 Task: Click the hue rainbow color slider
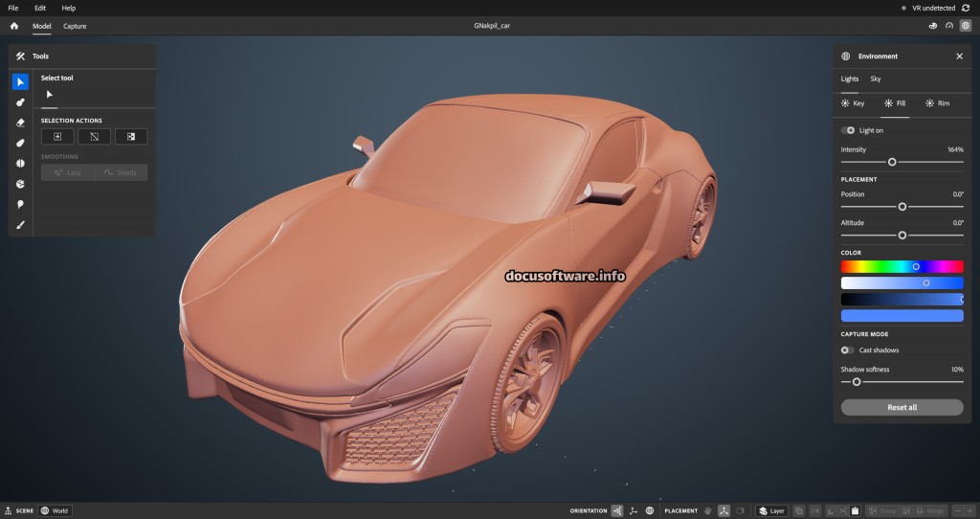click(x=902, y=266)
